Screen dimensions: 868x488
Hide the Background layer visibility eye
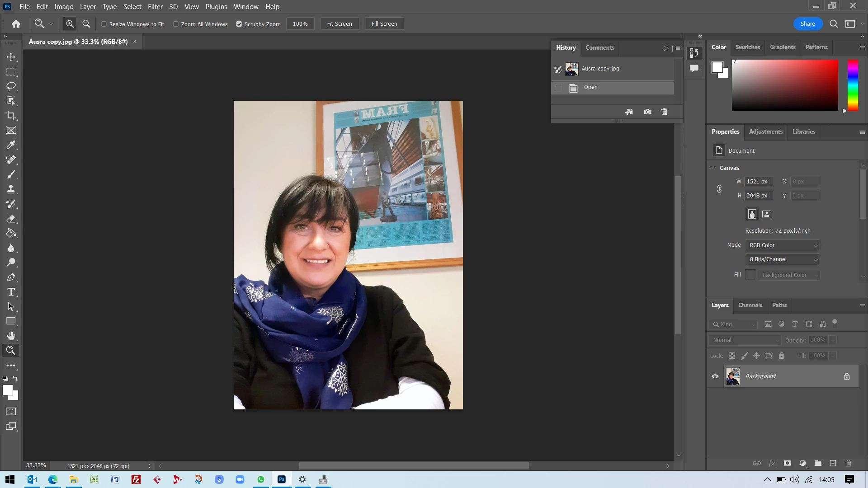pyautogui.click(x=715, y=376)
